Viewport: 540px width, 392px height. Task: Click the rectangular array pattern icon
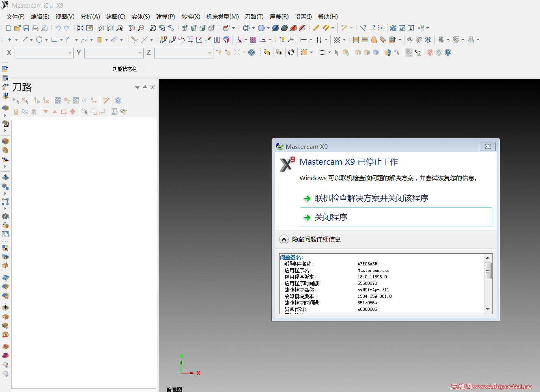(x=253, y=40)
